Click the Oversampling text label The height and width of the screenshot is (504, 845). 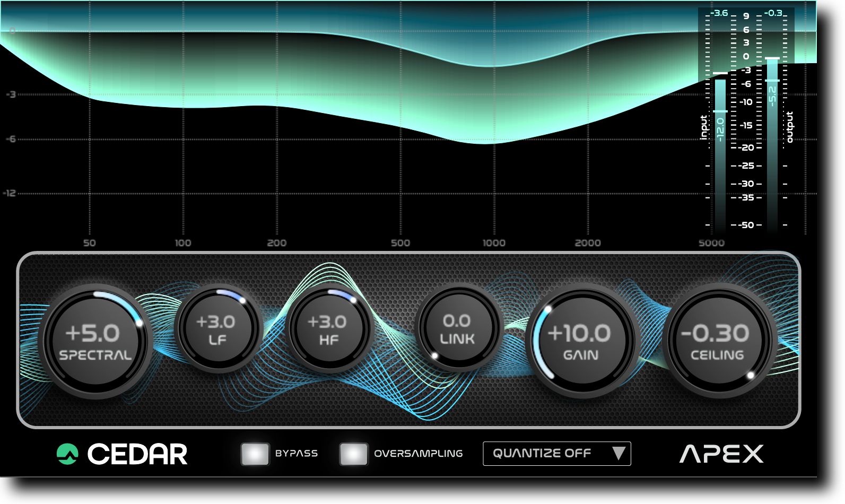click(419, 454)
